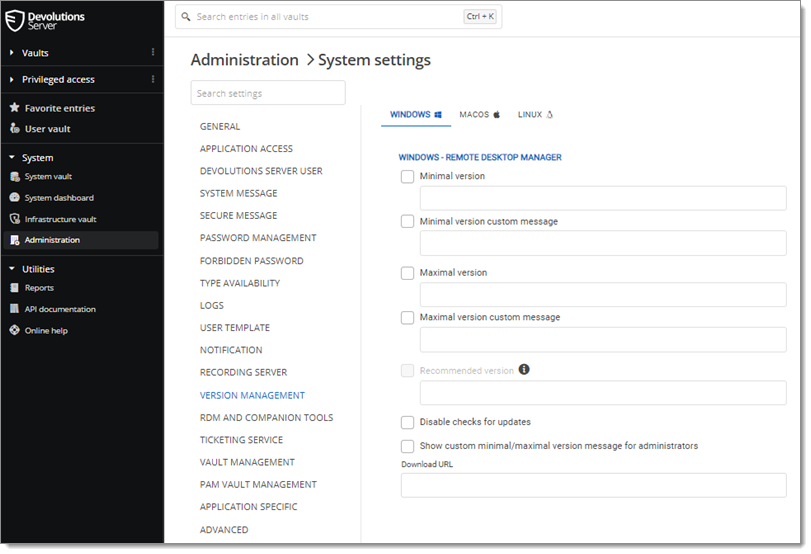
Task: Click the Administration icon in sidebar
Action: click(14, 240)
